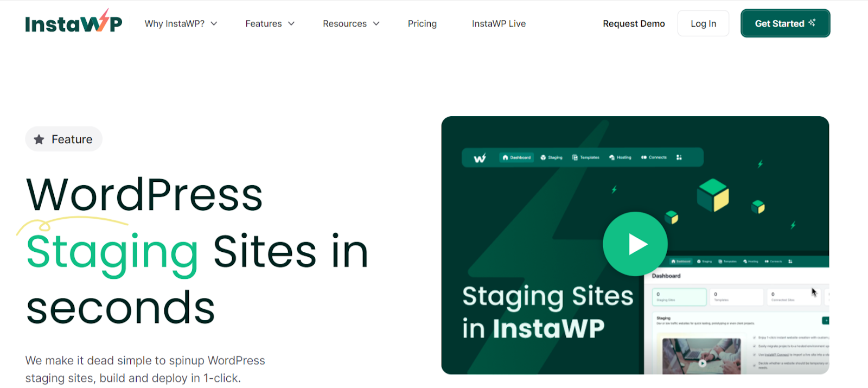
Task: Click sparkle icon in Get Started
Action: coord(812,22)
